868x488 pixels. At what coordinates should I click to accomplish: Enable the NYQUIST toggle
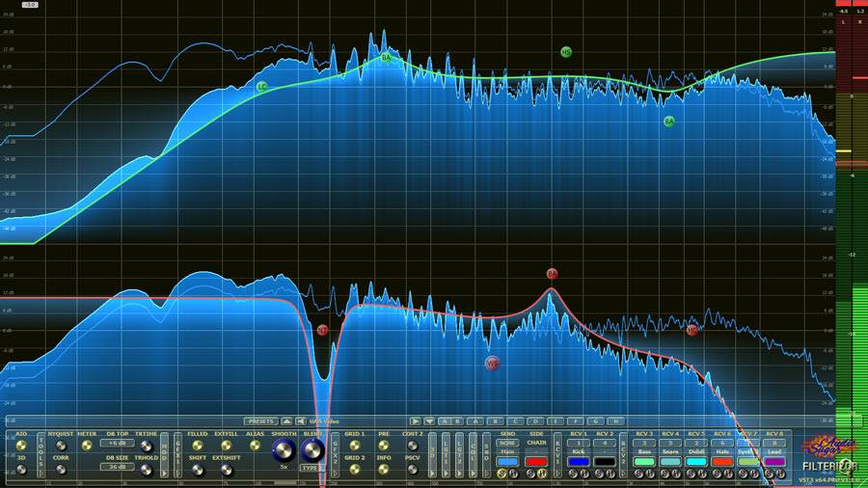60,447
